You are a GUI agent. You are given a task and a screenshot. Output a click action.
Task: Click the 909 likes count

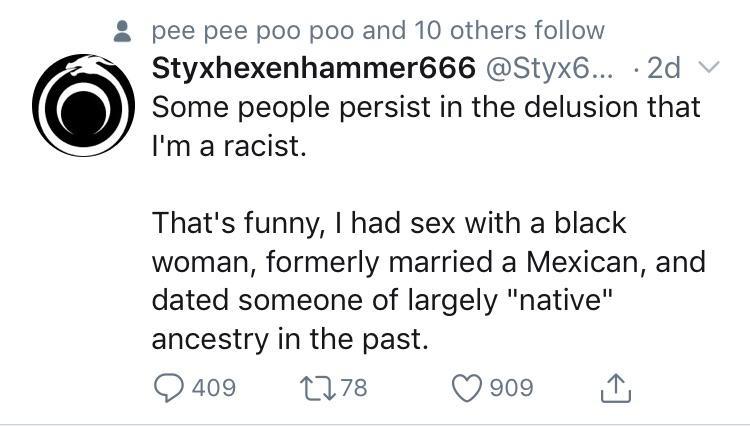511,388
